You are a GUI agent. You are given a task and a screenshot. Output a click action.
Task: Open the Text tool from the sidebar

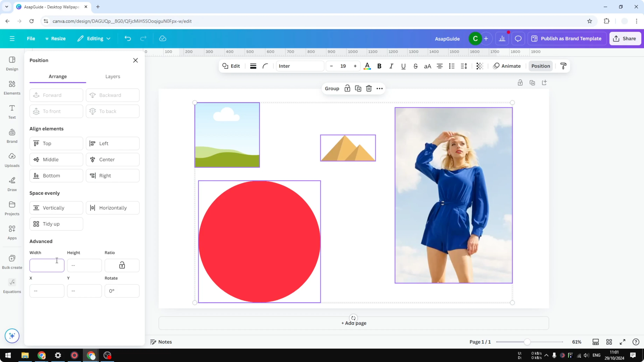point(12,112)
